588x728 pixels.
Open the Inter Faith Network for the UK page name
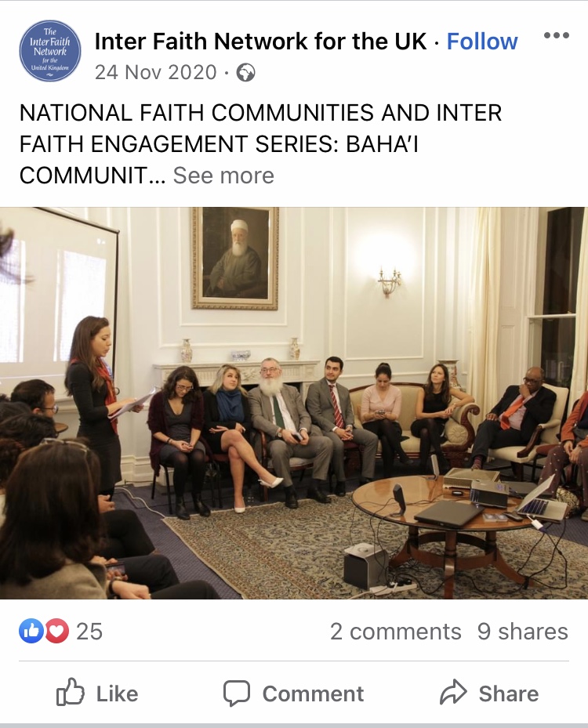260,42
